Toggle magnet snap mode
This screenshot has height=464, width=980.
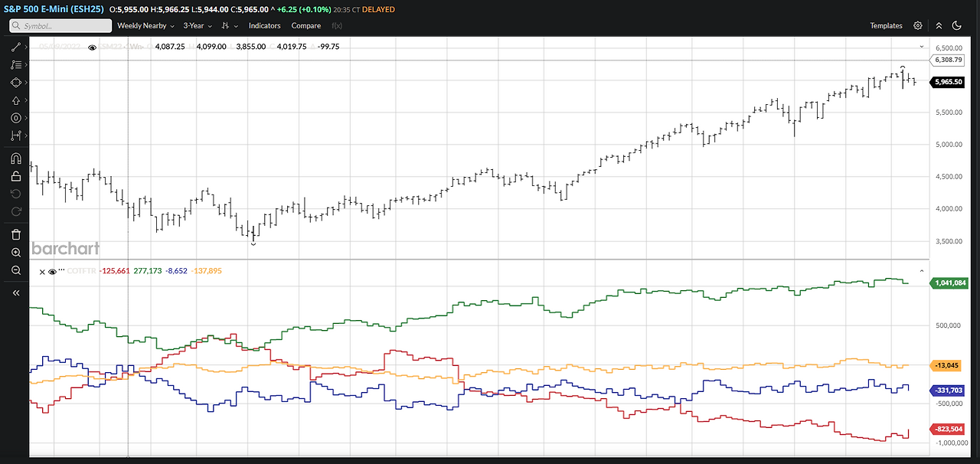click(16, 158)
